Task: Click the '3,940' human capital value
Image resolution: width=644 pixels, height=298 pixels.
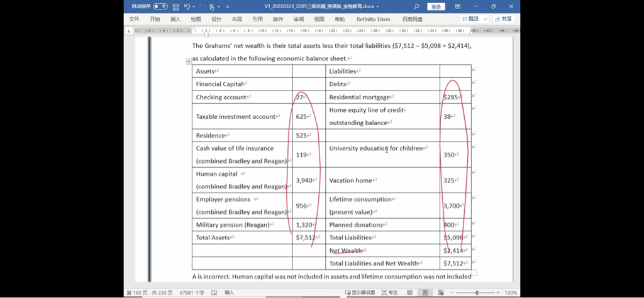Action: [304, 180]
